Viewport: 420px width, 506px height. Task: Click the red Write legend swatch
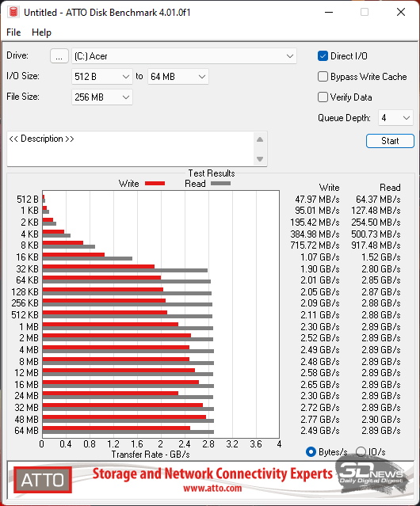tap(155, 183)
